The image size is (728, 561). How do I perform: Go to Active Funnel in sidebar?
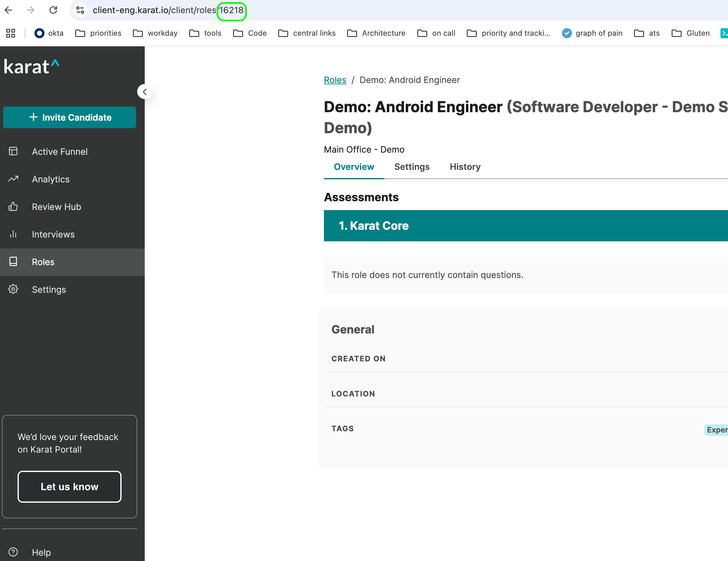72,152
